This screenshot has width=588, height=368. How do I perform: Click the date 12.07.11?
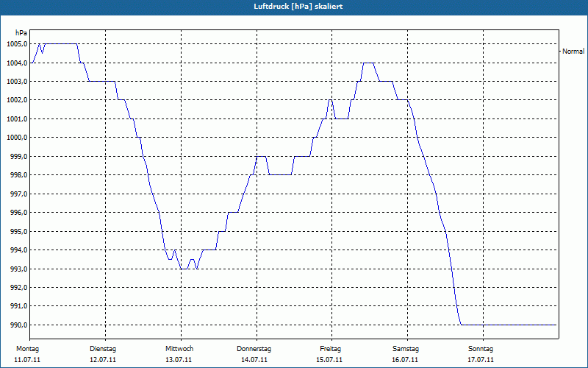point(103,360)
